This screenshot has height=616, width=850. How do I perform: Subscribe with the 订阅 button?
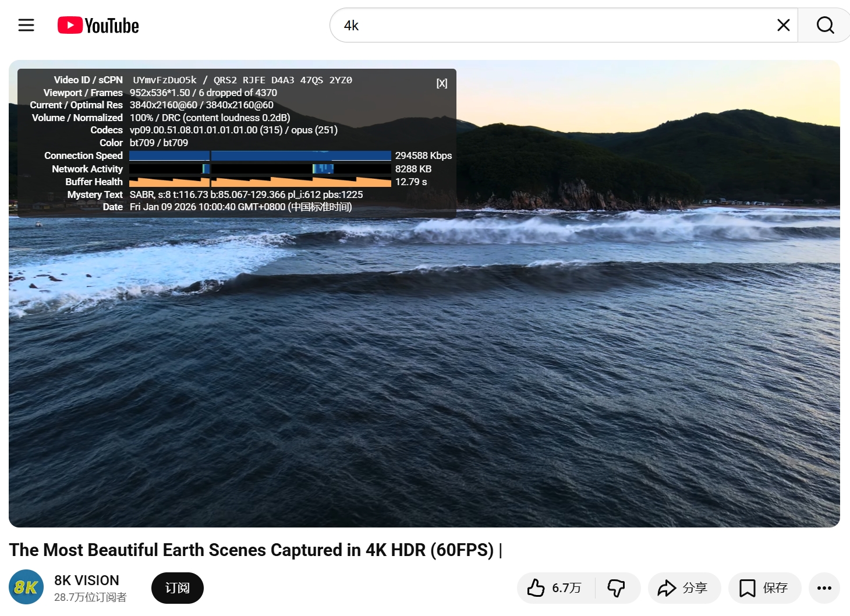point(178,588)
